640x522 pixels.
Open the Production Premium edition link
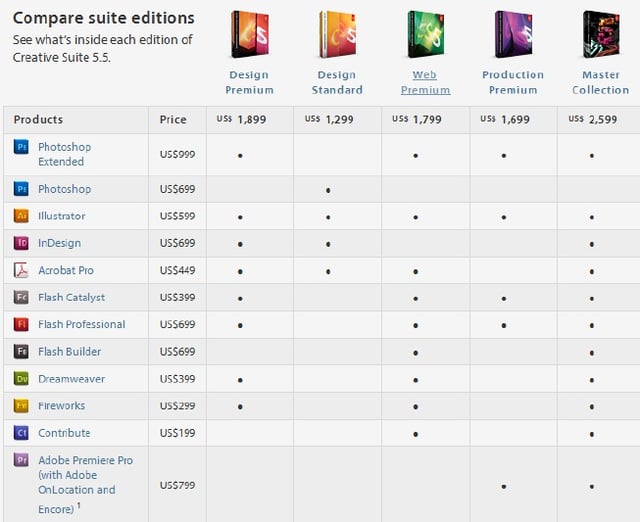tap(513, 82)
